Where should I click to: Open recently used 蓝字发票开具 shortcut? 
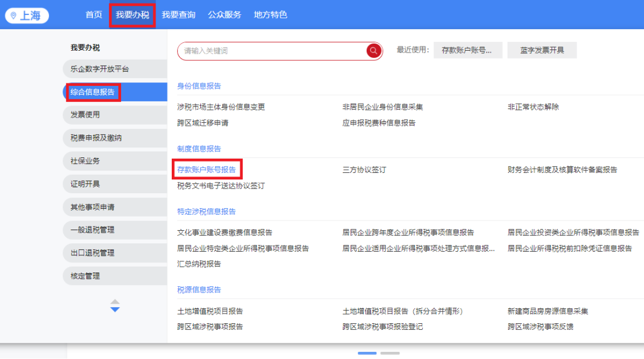(541, 51)
